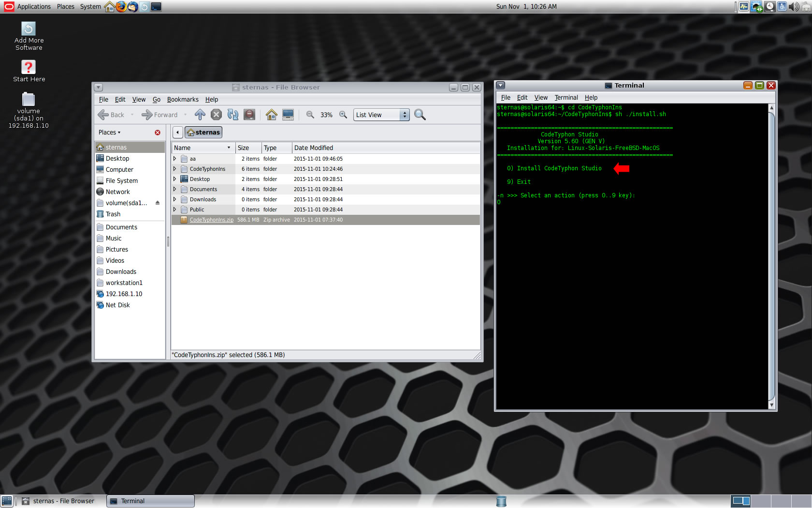Open terminal launcher in top panel

[156, 6]
